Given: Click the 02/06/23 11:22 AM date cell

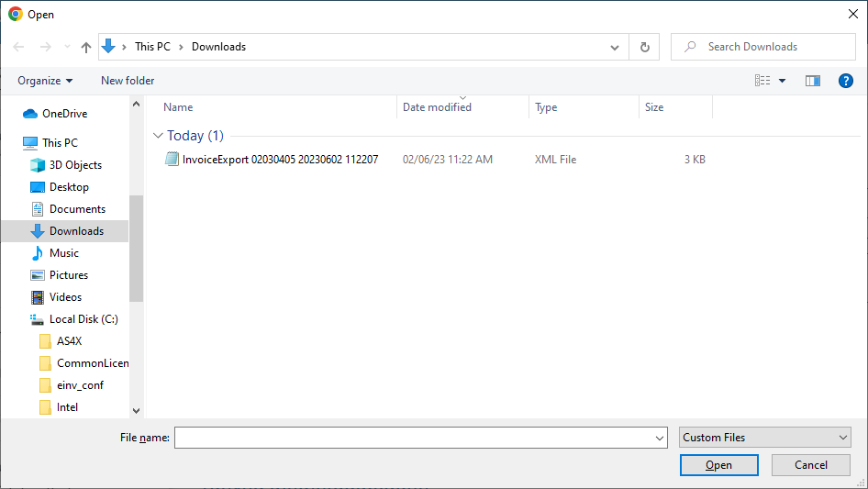Looking at the screenshot, I should 447,160.
